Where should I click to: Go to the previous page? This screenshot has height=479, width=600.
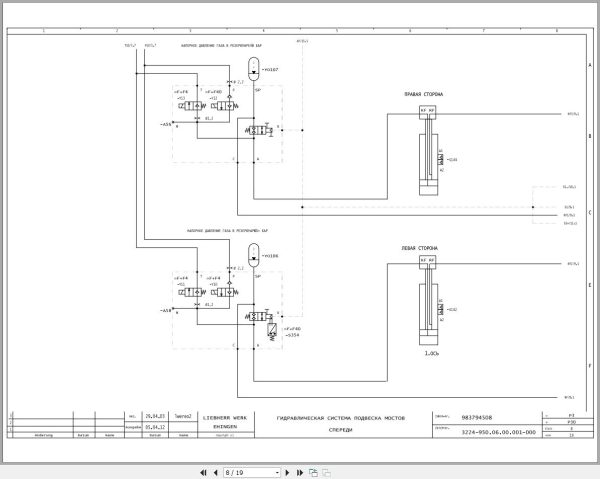coord(215,472)
